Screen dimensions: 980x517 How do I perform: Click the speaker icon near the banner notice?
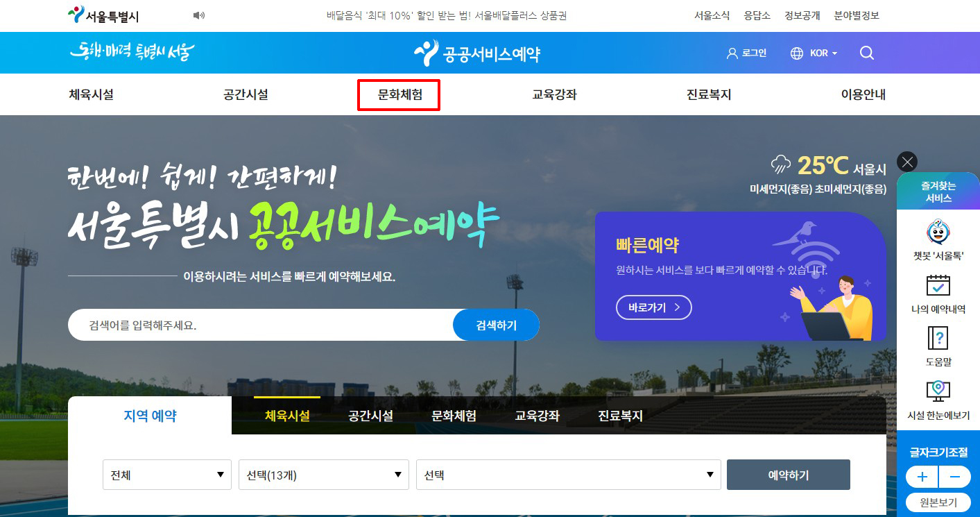coord(200,15)
